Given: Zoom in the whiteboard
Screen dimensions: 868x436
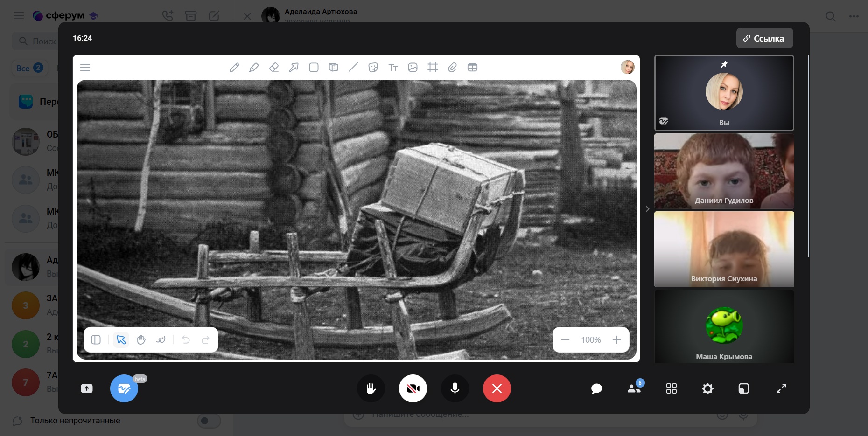Looking at the screenshot, I should (616, 340).
